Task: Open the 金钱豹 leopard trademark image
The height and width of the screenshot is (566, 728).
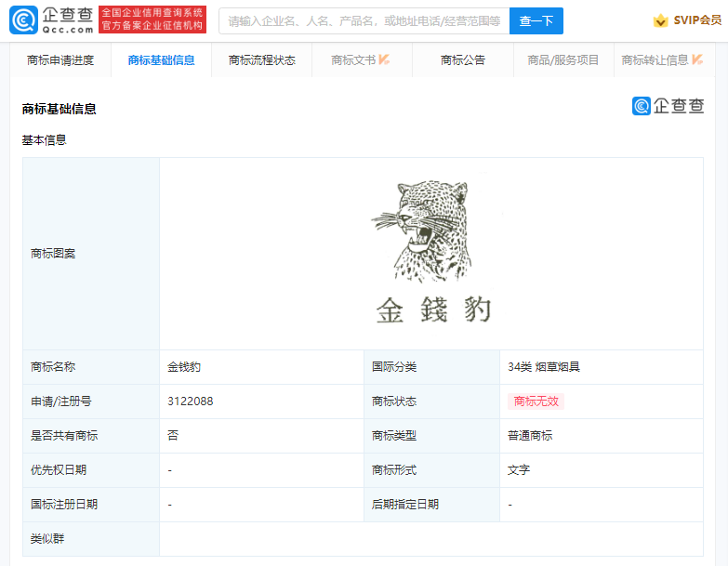Action: (431, 252)
